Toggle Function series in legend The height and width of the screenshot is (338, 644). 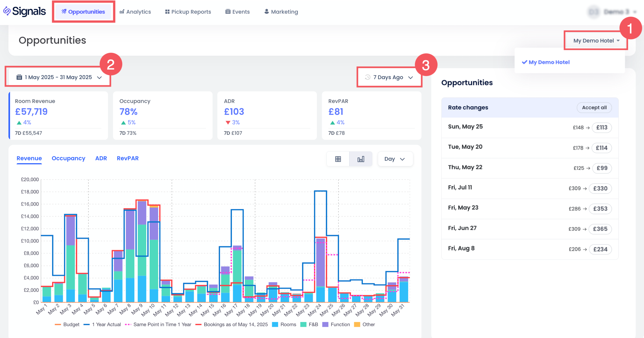(x=336, y=324)
